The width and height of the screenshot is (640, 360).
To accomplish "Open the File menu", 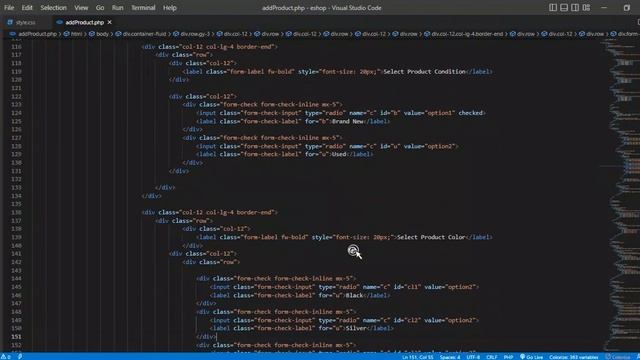I will pyautogui.click(x=9, y=8).
